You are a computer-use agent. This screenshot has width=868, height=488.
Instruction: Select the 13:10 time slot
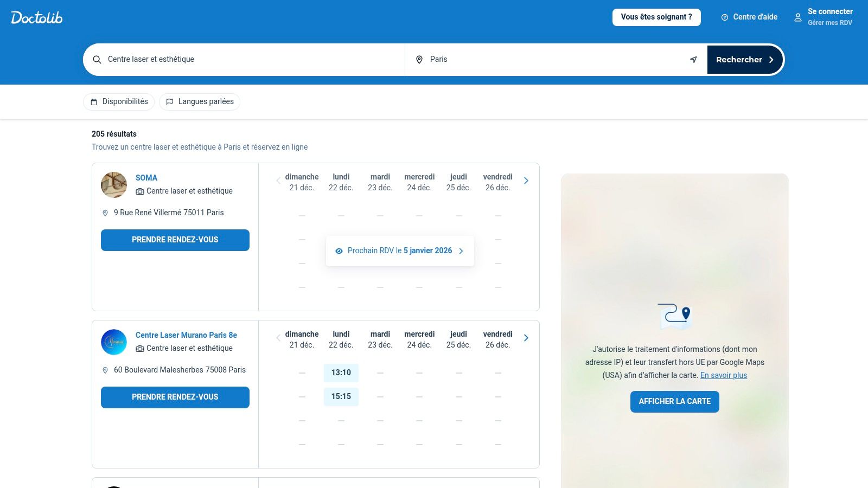[x=341, y=373]
